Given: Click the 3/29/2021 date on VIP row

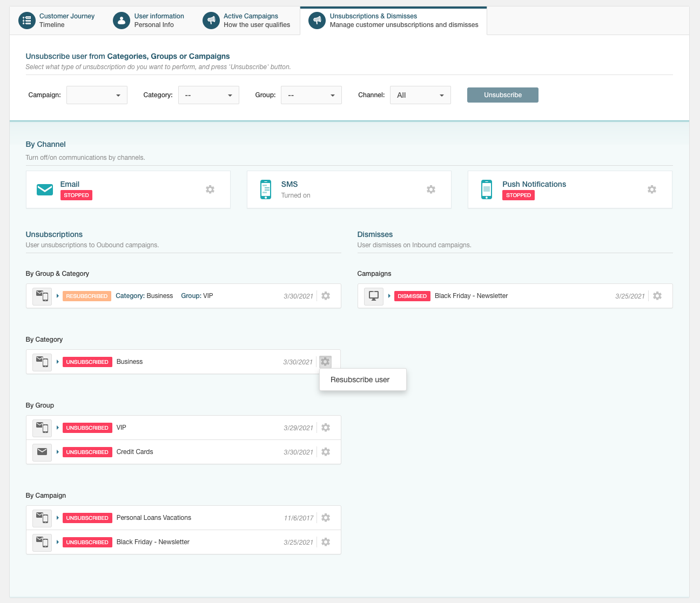Looking at the screenshot, I should pos(298,428).
